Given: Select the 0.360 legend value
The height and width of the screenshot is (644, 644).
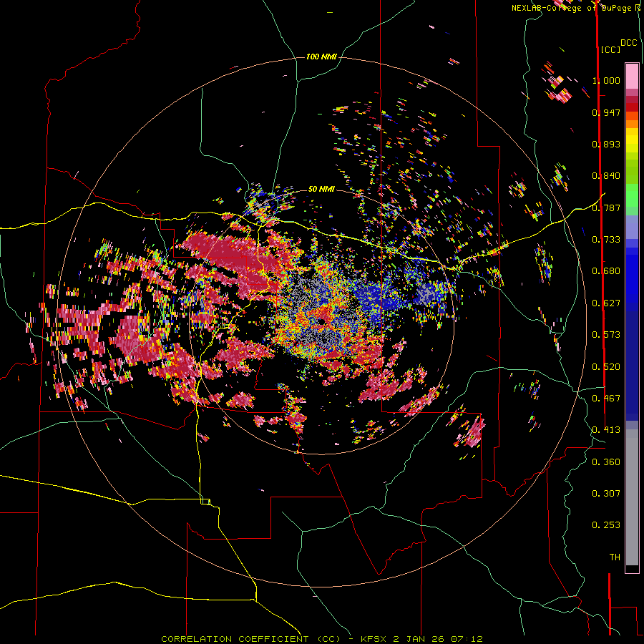Looking at the screenshot, I should pyautogui.click(x=606, y=462).
